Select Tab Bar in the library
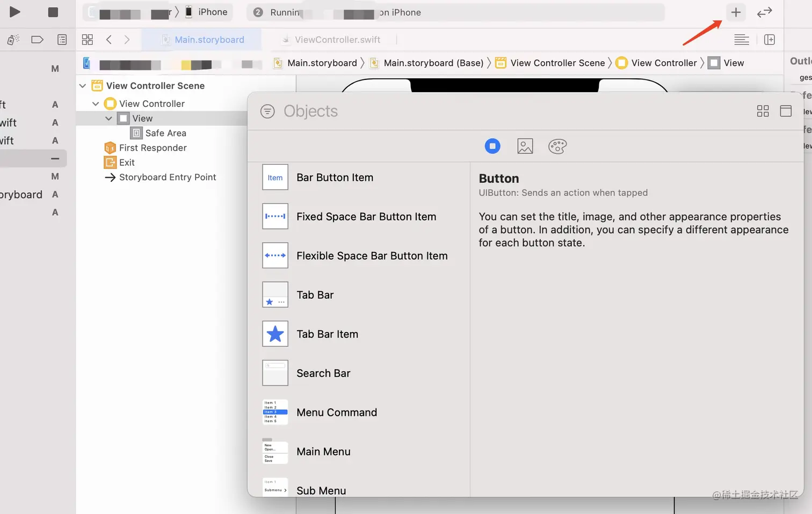 click(x=359, y=295)
